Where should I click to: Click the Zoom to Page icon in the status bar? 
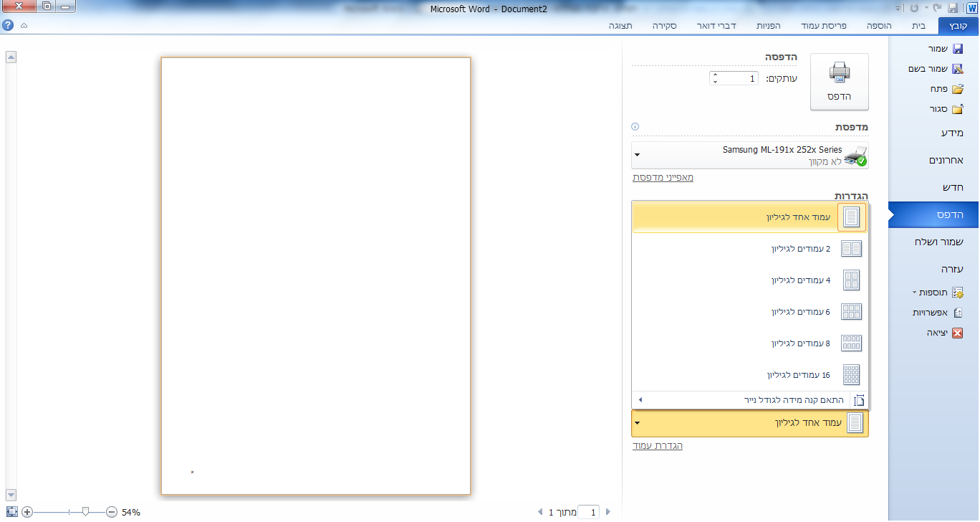coord(11,512)
